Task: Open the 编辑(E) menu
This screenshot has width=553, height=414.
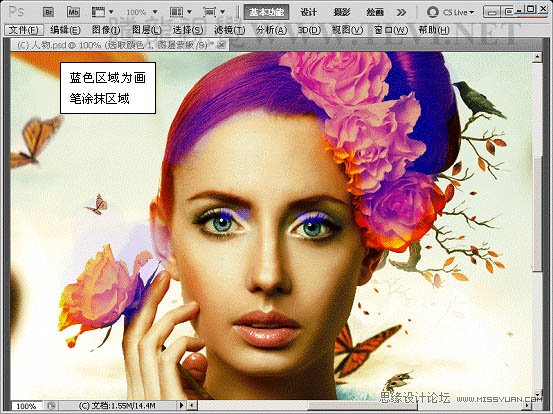Action: [65, 30]
